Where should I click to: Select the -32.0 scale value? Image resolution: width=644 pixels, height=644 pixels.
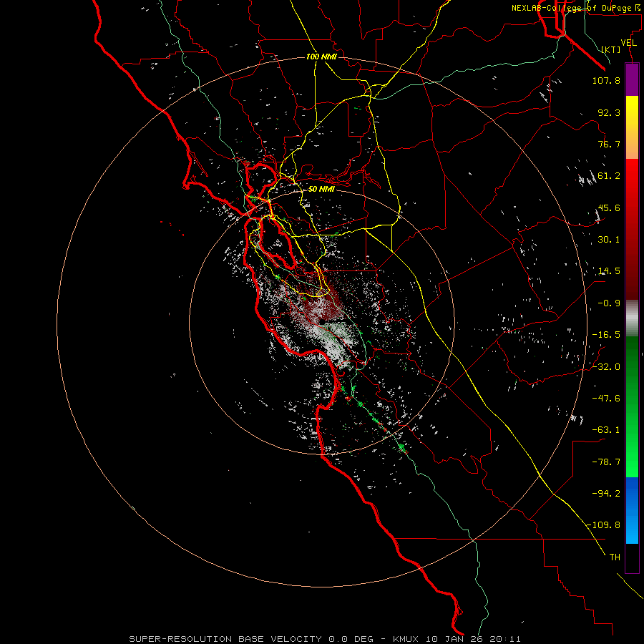click(x=606, y=366)
